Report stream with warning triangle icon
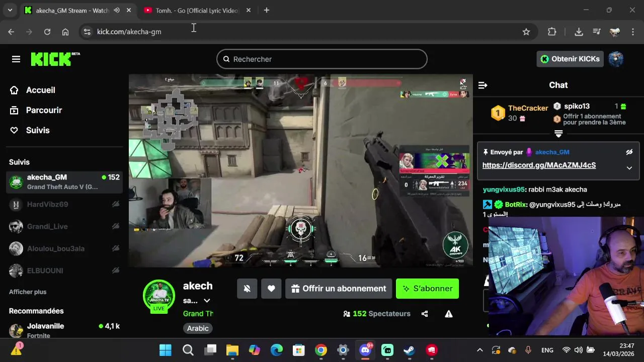The image size is (644, 362). 449,314
